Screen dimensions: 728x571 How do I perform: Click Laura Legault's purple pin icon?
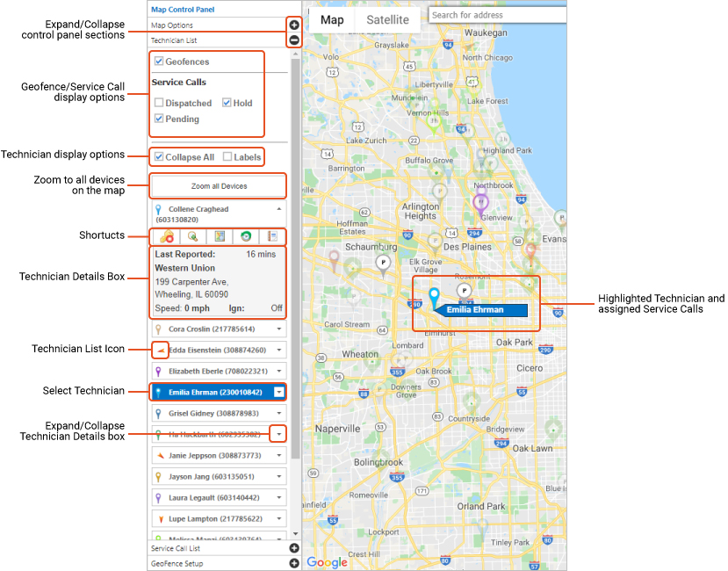click(x=158, y=498)
